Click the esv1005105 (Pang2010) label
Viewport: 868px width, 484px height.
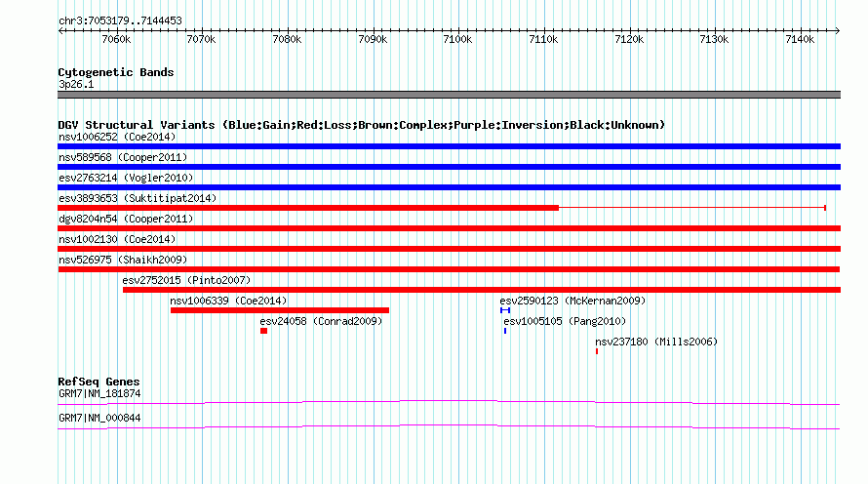coord(565,321)
